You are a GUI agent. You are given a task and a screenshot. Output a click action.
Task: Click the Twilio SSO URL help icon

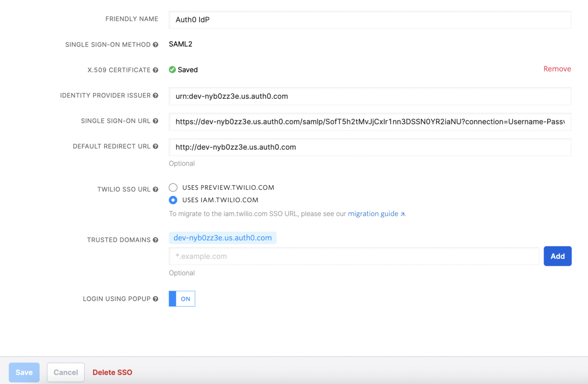click(x=156, y=189)
